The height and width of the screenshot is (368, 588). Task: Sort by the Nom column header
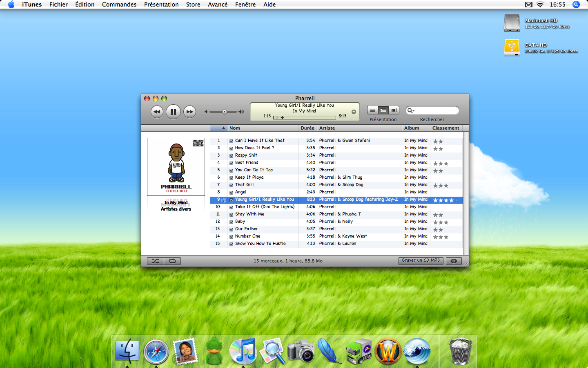pyautogui.click(x=263, y=128)
